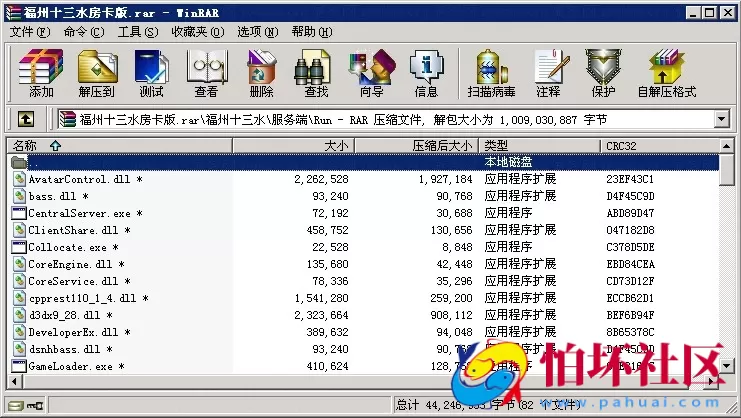Click the 自解压格式 (SFX) icon
The image size is (741, 418).
tap(667, 72)
